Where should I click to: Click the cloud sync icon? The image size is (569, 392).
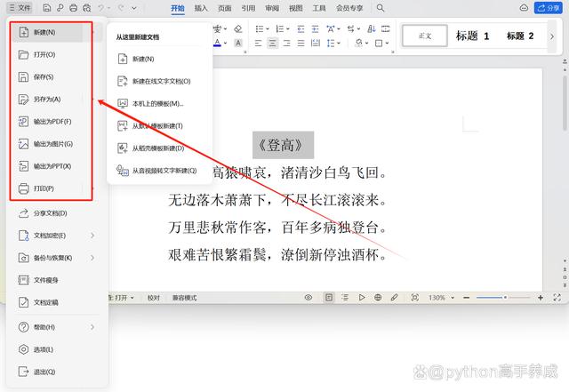pos(524,8)
